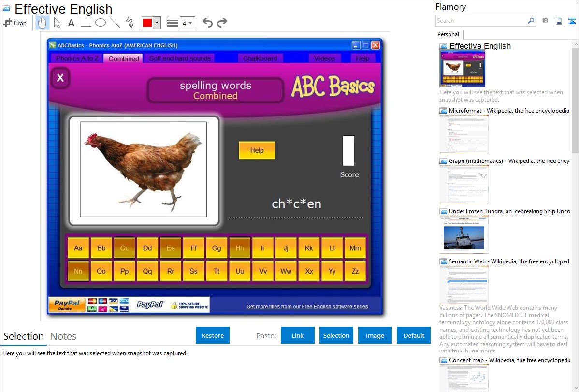Click the Aa letter key
Image resolution: width=579 pixels, height=392 pixels.
tap(78, 248)
